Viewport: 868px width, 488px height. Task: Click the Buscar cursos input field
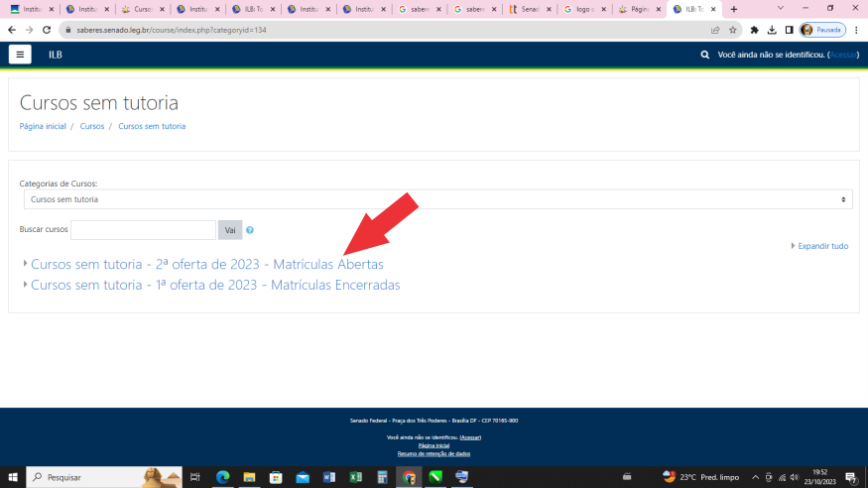click(143, 230)
